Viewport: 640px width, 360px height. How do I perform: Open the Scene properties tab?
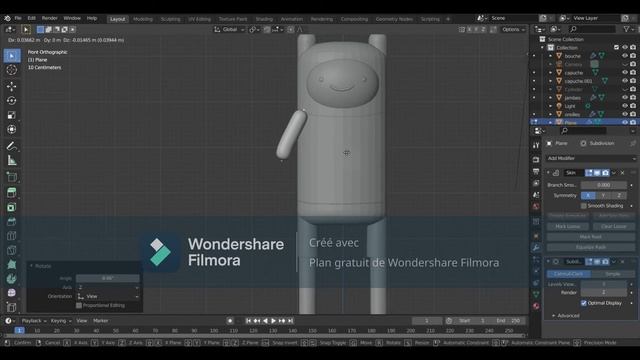click(536, 195)
